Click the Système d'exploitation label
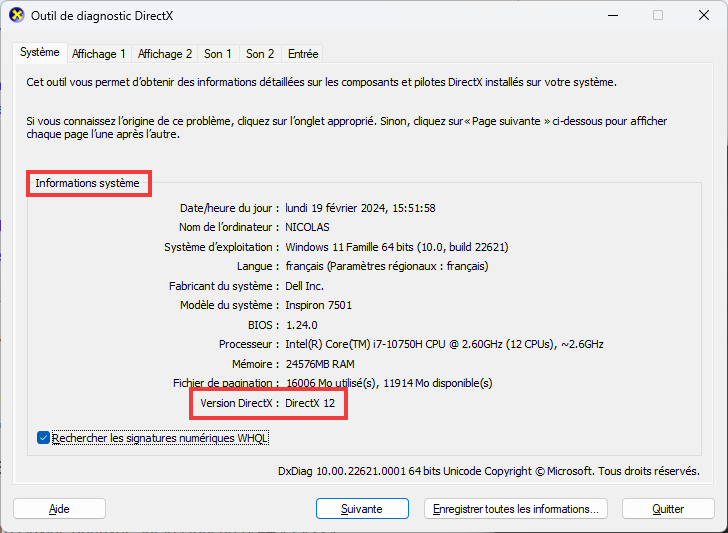This screenshot has height=533, width=728. (221, 247)
